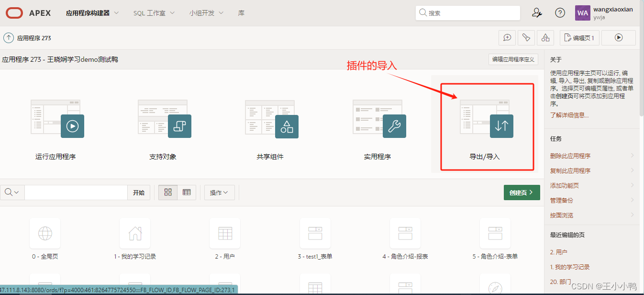The height and width of the screenshot is (295, 644).
Task: Run the page with the play button
Action: pos(619,37)
